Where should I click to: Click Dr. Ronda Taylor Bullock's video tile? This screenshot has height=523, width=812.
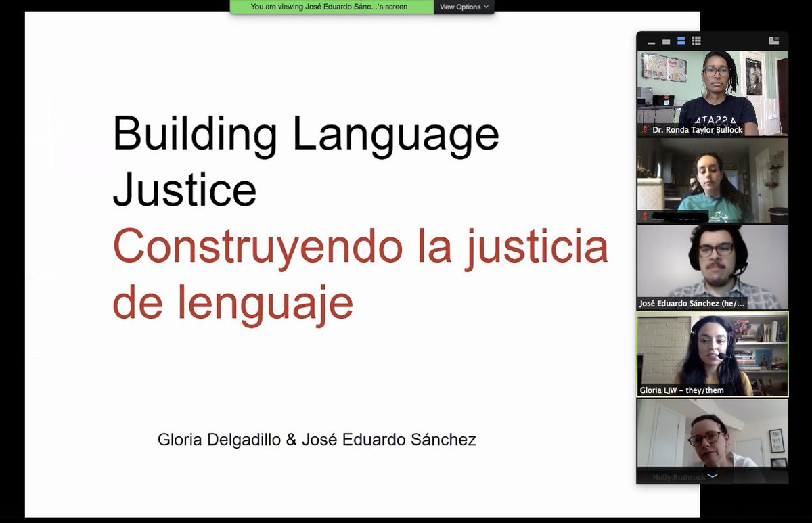tap(710, 91)
